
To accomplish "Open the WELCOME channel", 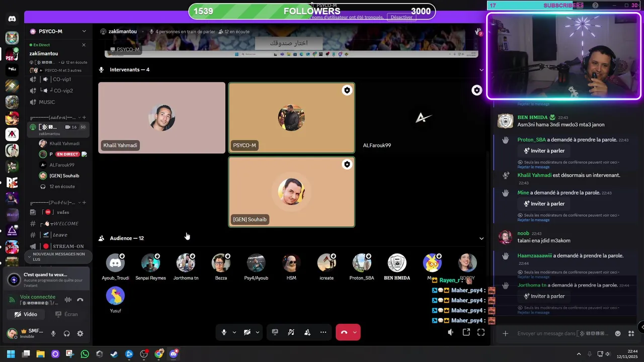I will tap(57, 224).
